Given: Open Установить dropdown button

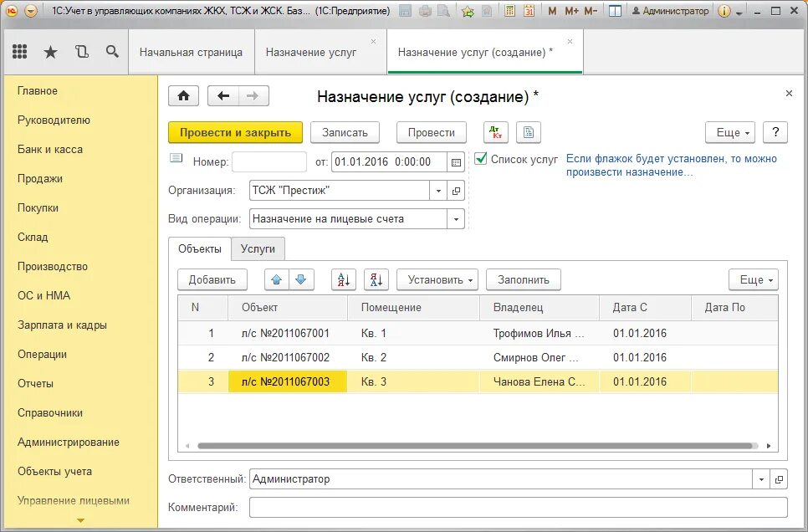Looking at the screenshot, I should (437, 280).
